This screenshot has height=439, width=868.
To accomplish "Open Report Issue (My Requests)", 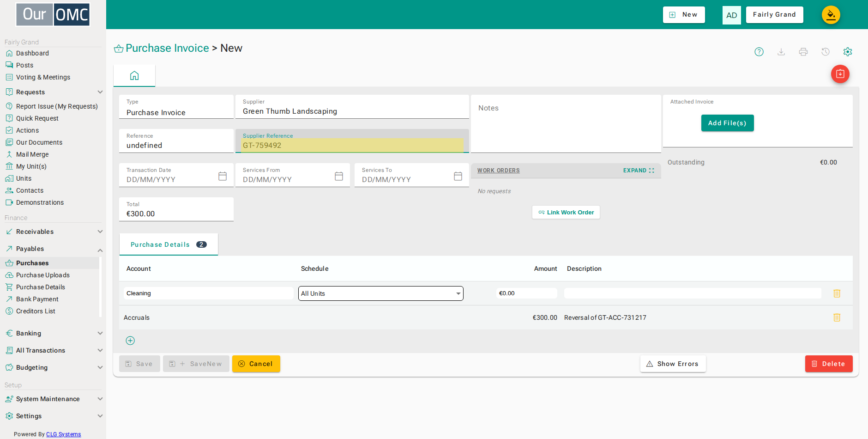I will [57, 106].
